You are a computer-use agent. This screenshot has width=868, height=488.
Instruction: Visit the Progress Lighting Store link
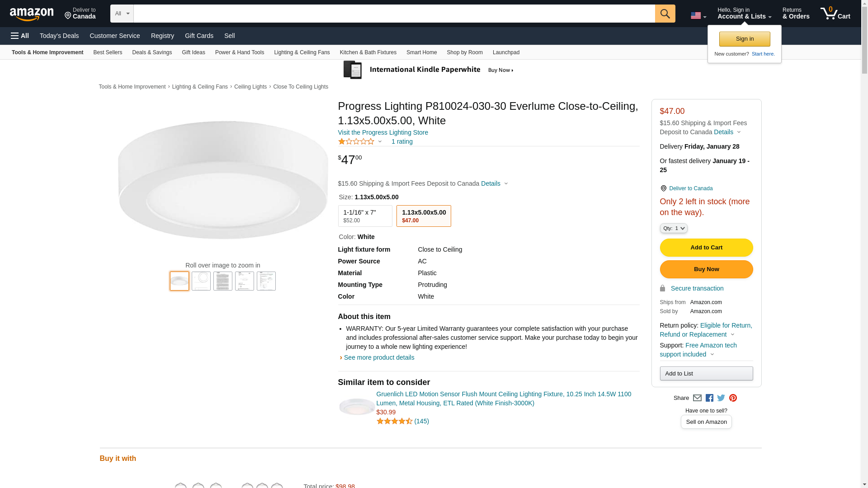[x=383, y=132]
